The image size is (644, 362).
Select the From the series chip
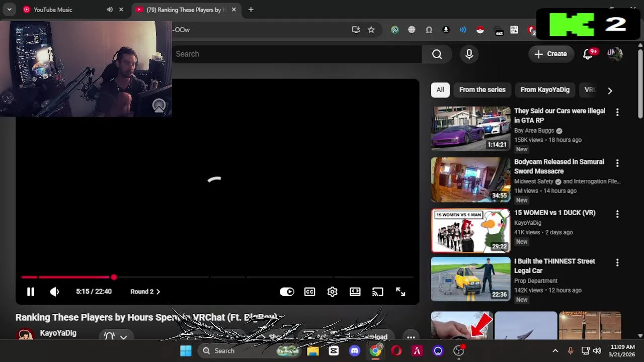click(x=482, y=89)
